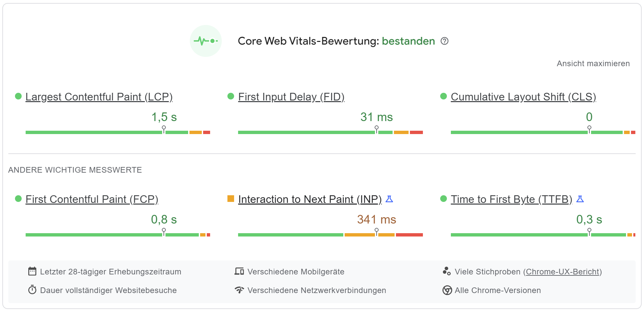Click the experiment flask icon beside INP
The height and width of the screenshot is (315, 644).
pos(390,199)
